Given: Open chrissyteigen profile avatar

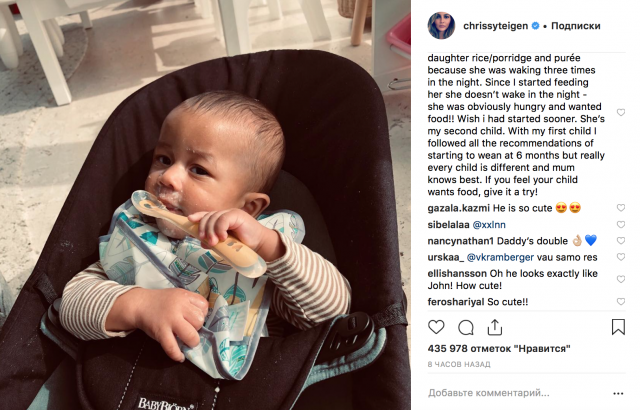Looking at the screenshot, I should [x=441, y=26].
